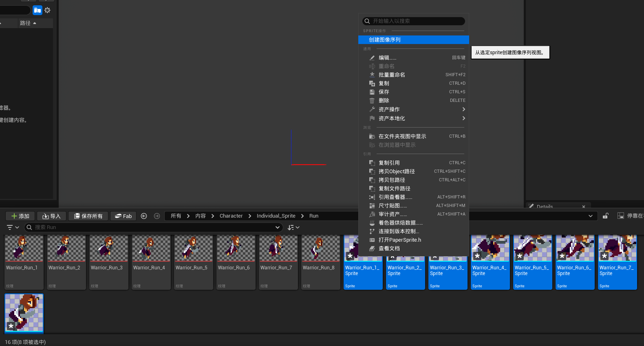644x346 pixels.
Task: Click the settings gear icon at top left
Action: click(47, 10)
